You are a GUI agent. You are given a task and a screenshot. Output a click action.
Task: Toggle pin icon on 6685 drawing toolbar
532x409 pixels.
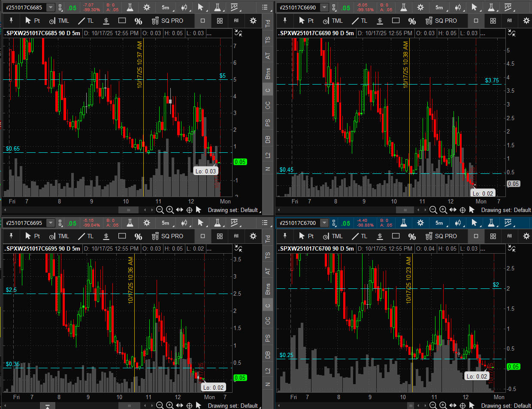tap(11, 21)
